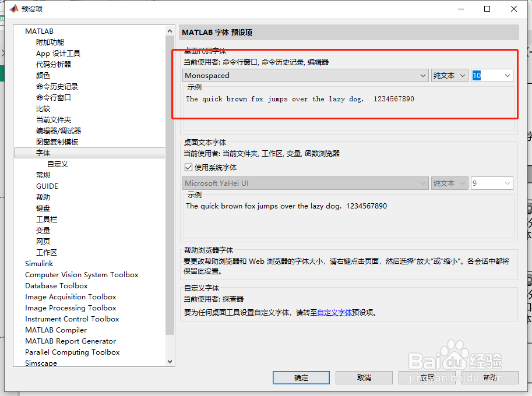Viewport: 532px width, 396px height.
Task: Click tree scrollbar up arrow
Action: click(170, 31)
